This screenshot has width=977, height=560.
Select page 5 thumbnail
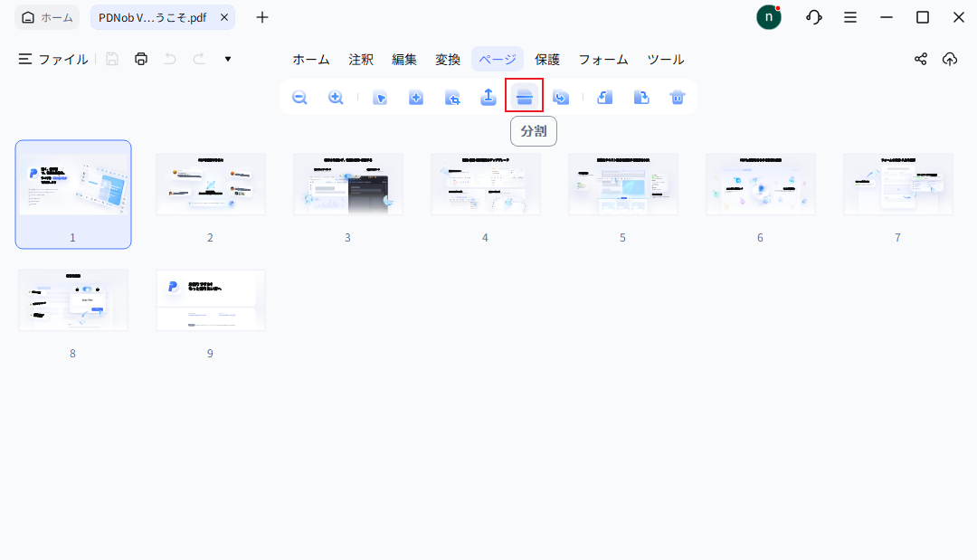[622, 184]
